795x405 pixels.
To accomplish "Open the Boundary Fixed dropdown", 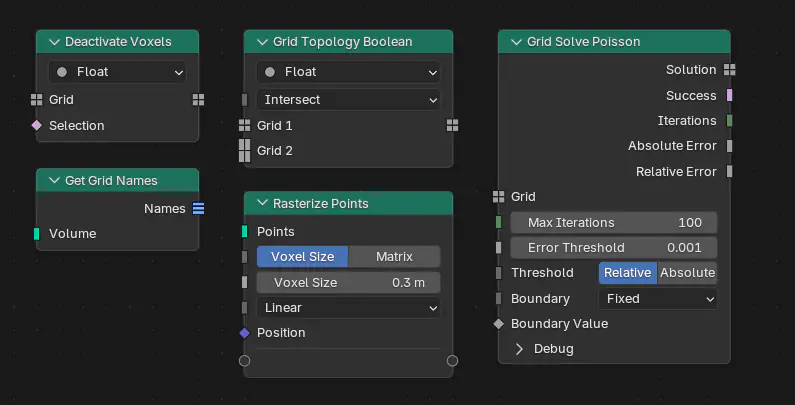I will (658, 299).
